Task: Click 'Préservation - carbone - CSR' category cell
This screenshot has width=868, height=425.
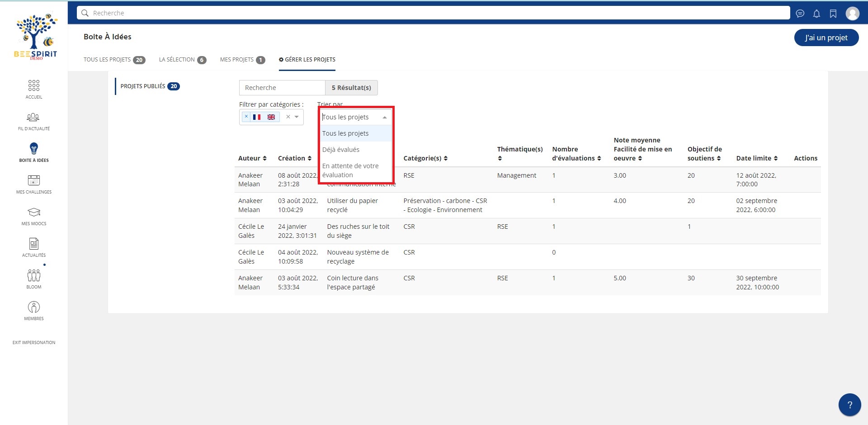Action: [445, 205]
